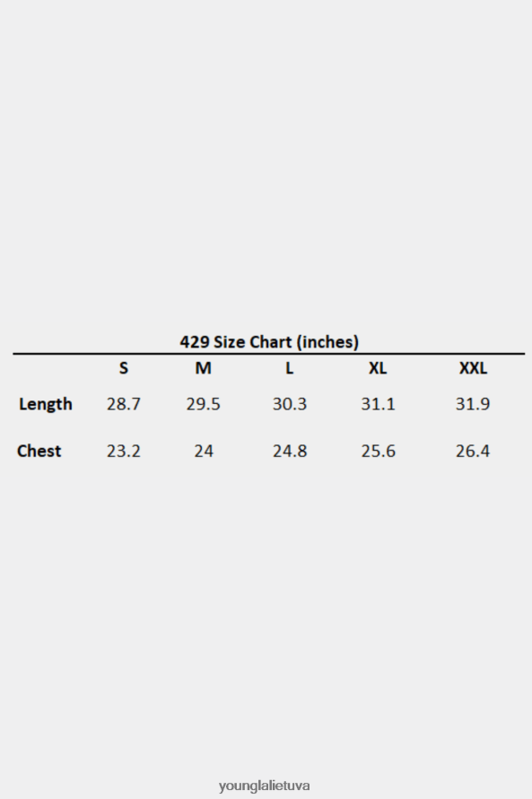The image size is (532, 799).
Task: Click the 30.3 length value for L
Action: tap(290, 404)
